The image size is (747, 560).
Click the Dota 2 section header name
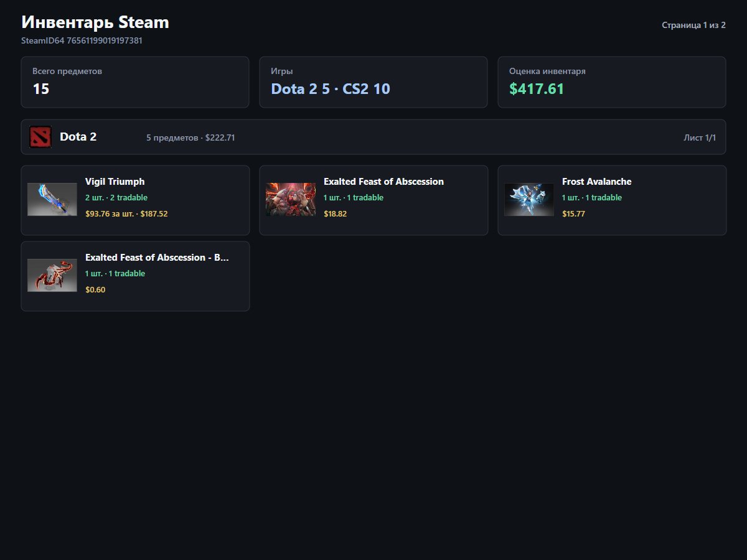(78, 137)
